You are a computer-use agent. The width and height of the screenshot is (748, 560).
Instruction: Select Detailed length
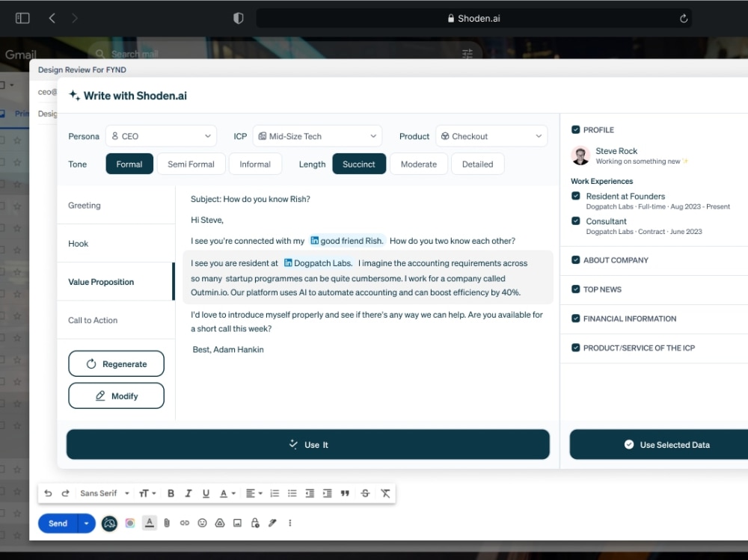(x=477, y=164)
